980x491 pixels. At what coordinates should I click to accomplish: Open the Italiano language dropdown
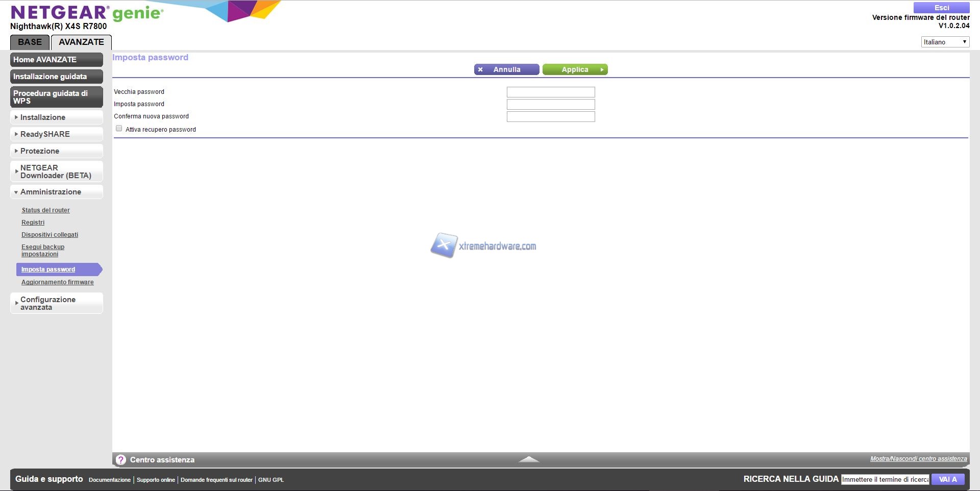(x=945, y=42)
